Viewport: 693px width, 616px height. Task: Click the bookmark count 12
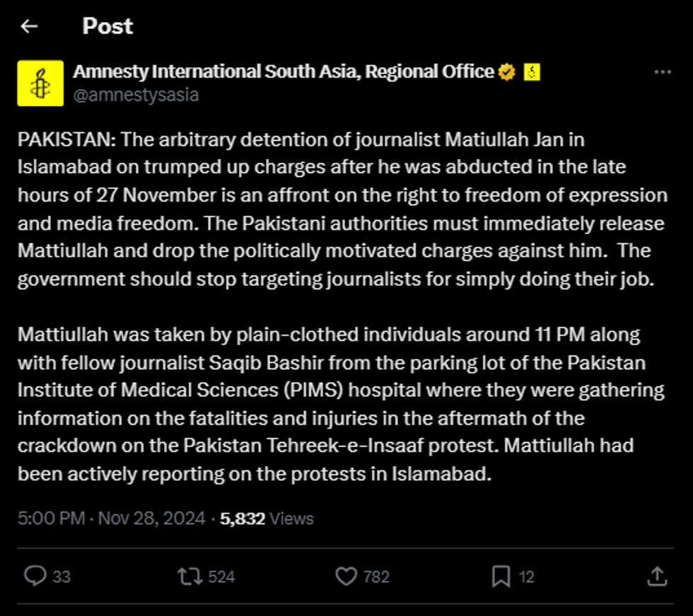tap(527, 577)
